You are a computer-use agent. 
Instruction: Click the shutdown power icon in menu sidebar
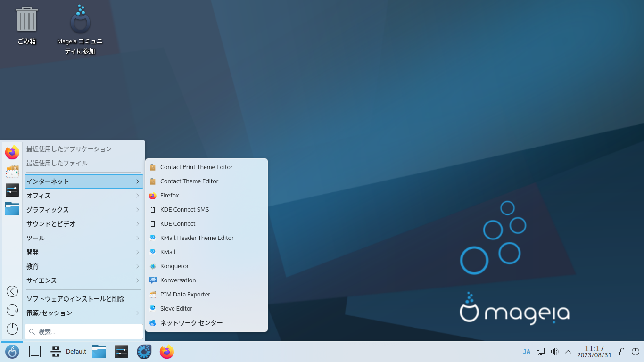click(12, 329)
